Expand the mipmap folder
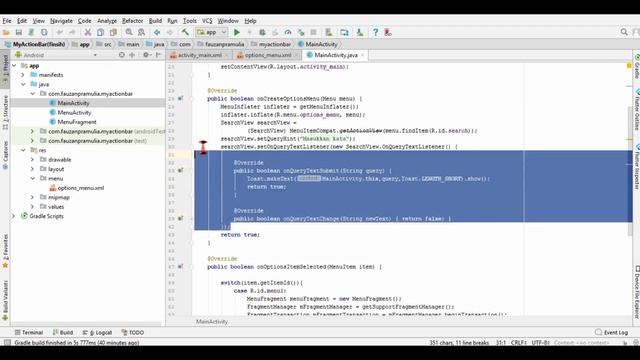Image resolution: width=640 pixels, height=360 pixels. tap(32, 197)
